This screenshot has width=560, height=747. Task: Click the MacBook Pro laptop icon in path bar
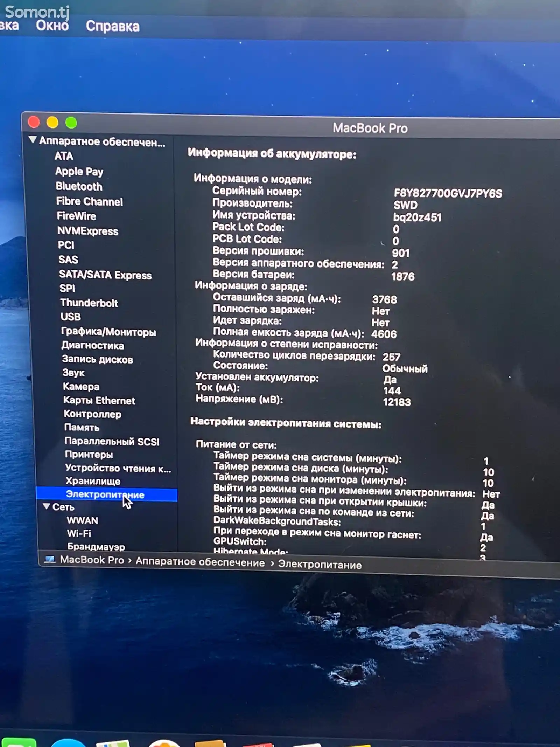point(49,560)
